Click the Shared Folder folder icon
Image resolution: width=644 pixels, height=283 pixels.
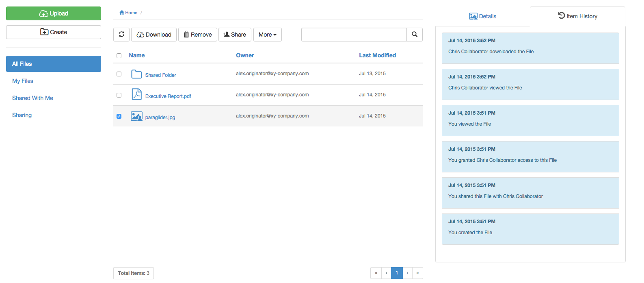point(136,74)
